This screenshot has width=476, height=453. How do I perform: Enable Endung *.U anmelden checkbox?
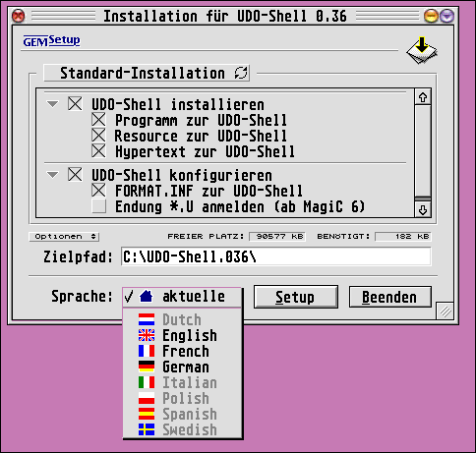pyautogui.click(x=98, y=206)
